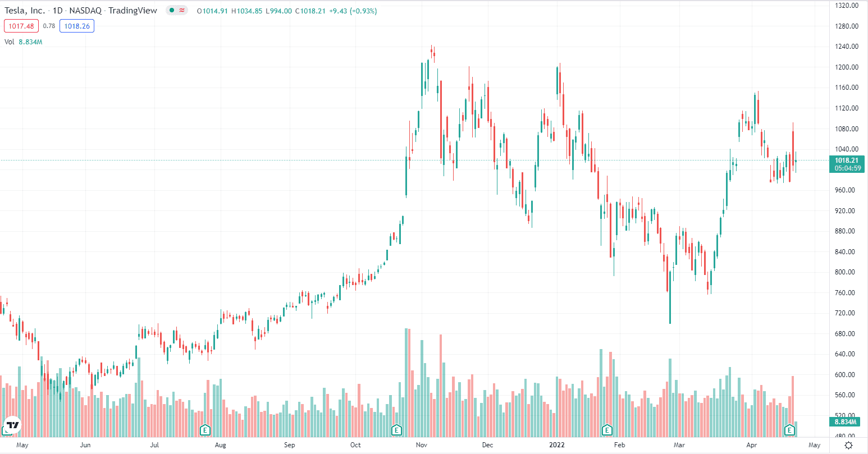Click the Apr label on time axis

tap(752, 446)
